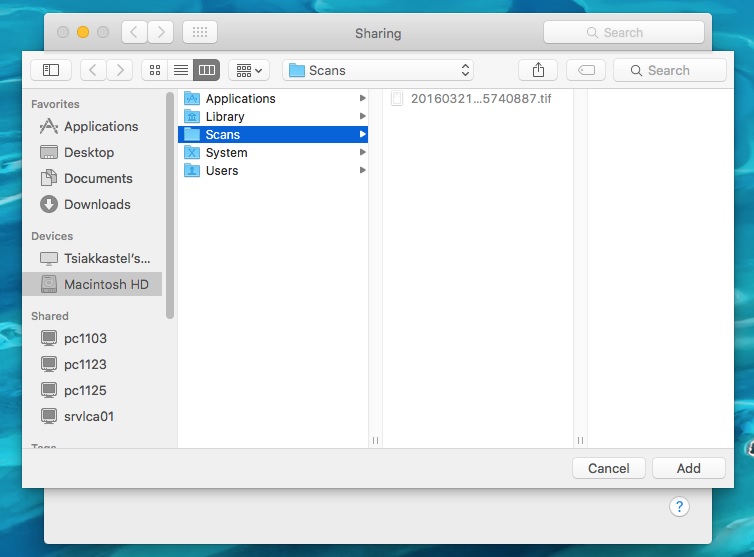Click the Cancel button
Image resolution: width=754 pixels, height=557 pixels.
(608, 468)
